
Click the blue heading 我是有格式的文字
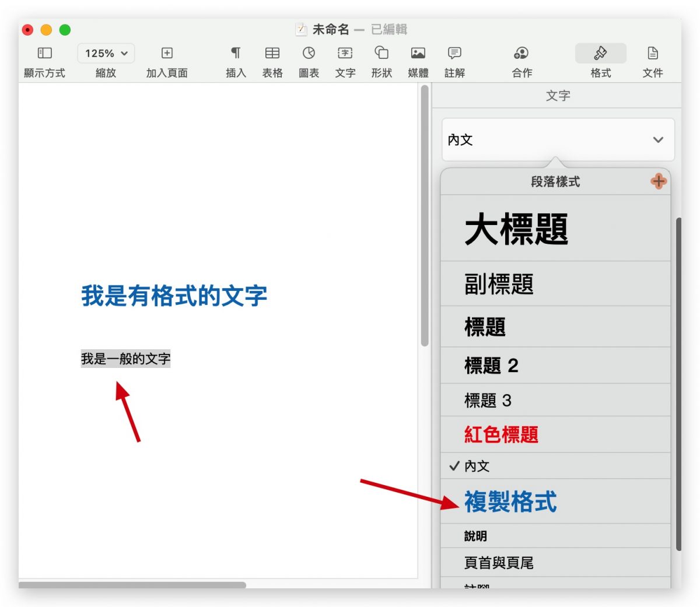pos(174,296)
